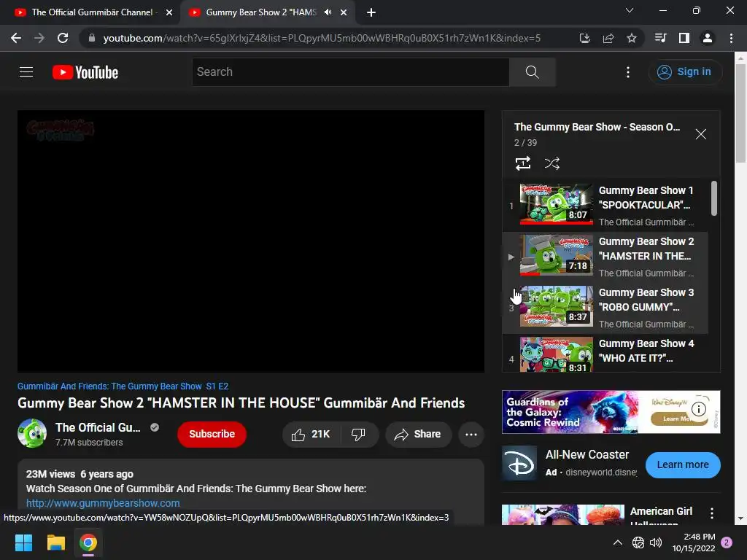
Task: Show hidden system tray icons
Action: point(617,542)
